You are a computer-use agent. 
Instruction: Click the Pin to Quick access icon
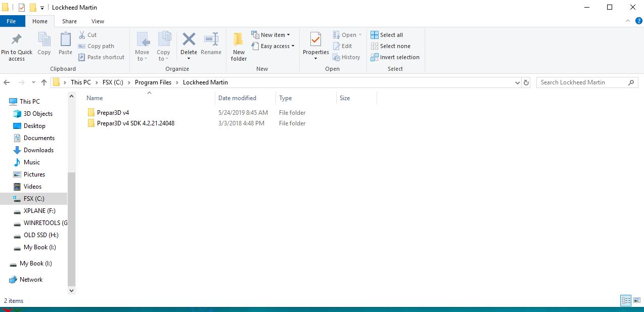click(x=17, y=39)
